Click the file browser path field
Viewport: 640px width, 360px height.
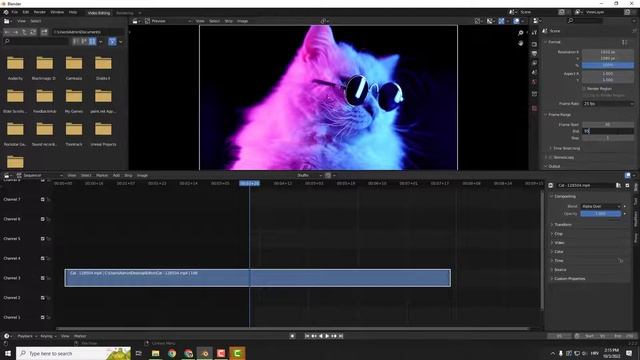[x=88, y=32]
